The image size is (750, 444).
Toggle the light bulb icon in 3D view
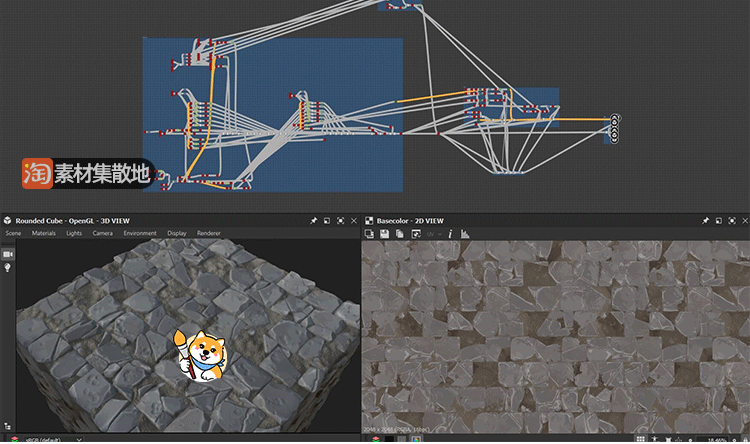[8, 268]
